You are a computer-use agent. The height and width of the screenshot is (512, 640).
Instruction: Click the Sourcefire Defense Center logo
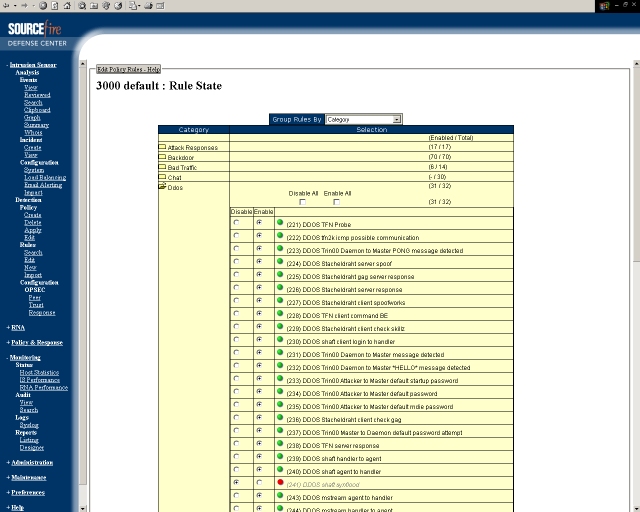[x=36, y=34]
